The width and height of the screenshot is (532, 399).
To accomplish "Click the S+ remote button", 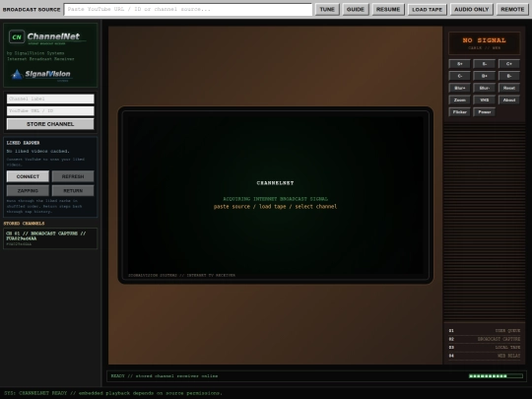I will [x=460, y=64].
